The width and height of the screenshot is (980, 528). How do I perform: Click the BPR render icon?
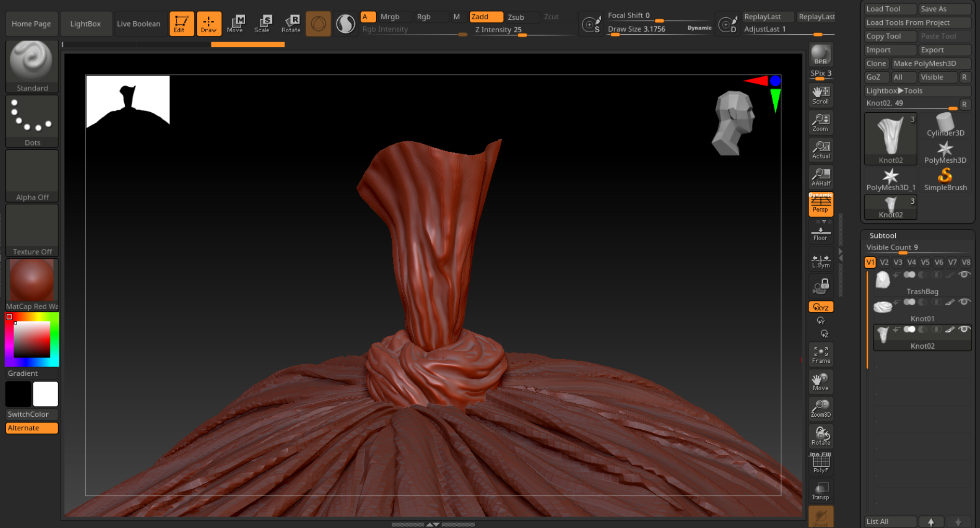(x=820, y=55)
